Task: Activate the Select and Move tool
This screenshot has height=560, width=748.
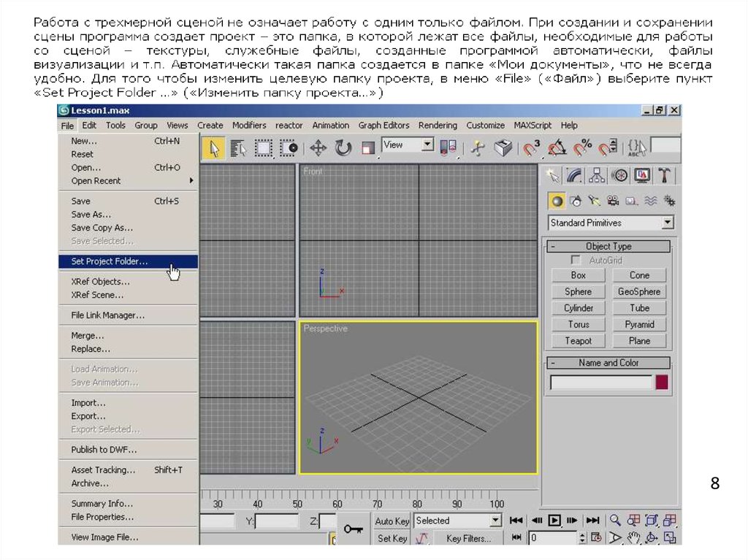Action: (x=318, y=148)
